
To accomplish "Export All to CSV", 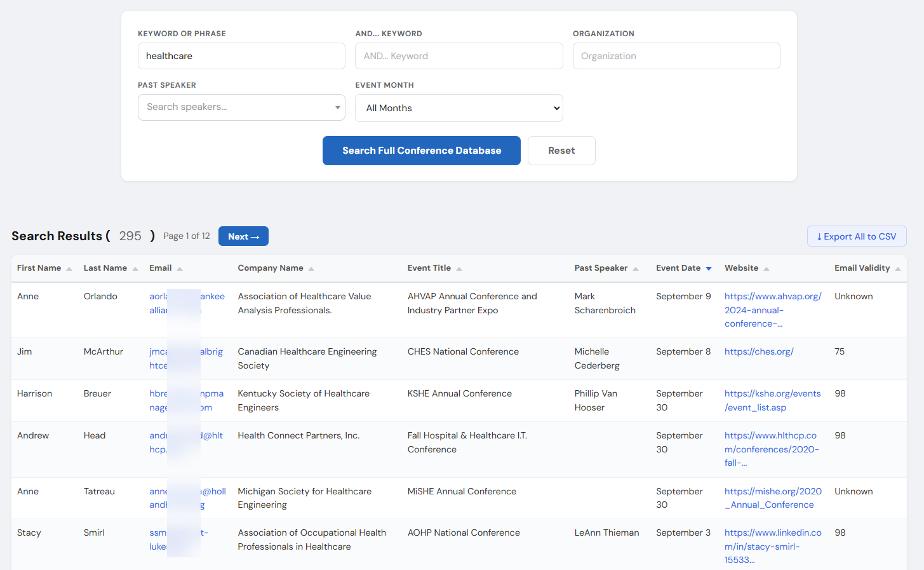I will click(857, 236).
